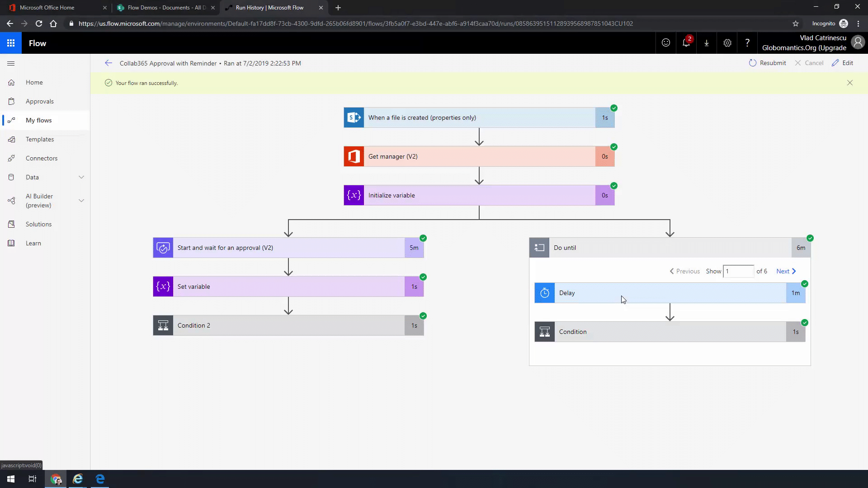Click the Do until loop icon

pos(539,248)
